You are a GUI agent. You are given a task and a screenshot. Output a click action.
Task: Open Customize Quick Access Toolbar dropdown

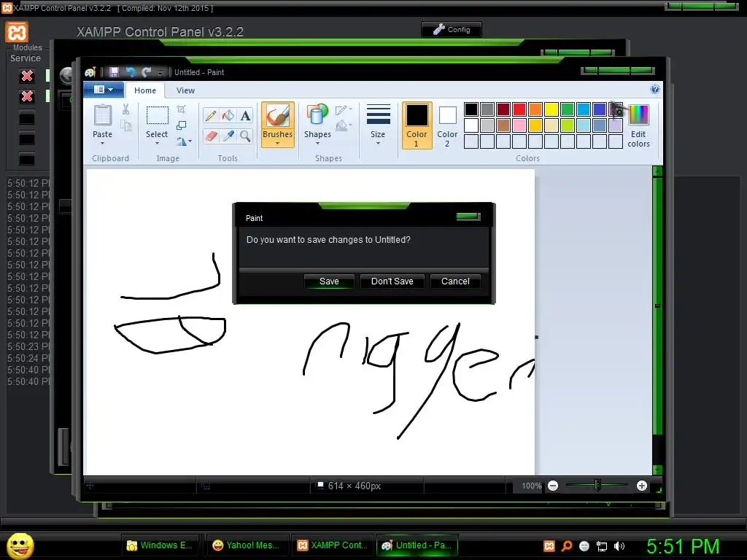pyautogui.click(x=160, y=72)
